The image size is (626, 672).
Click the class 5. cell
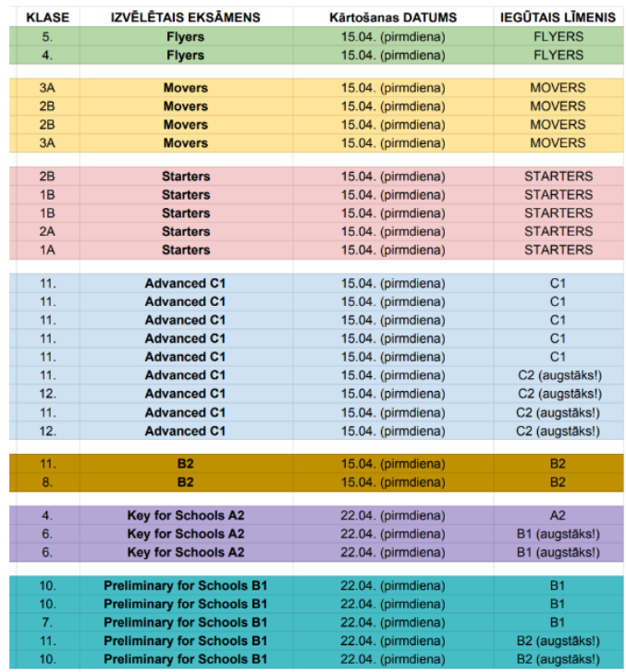coord(47,37)
